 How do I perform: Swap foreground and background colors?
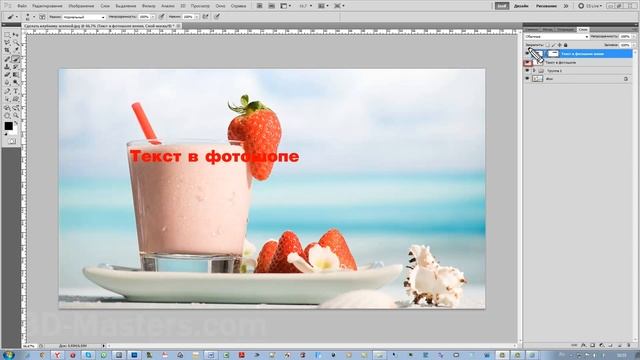[x=16, y=123]
